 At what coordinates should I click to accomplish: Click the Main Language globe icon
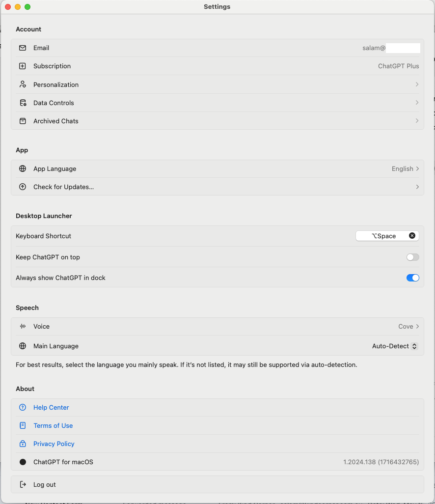point(23,346)
